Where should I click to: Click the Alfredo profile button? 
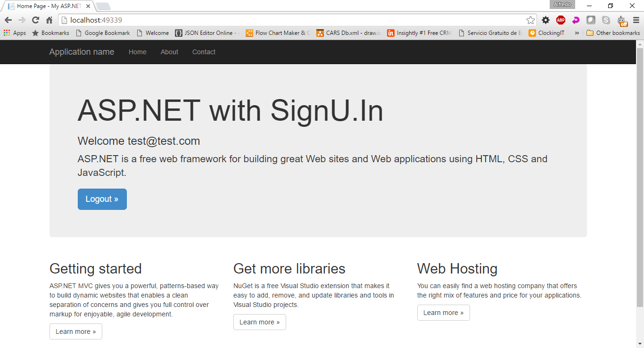point(562,4)
